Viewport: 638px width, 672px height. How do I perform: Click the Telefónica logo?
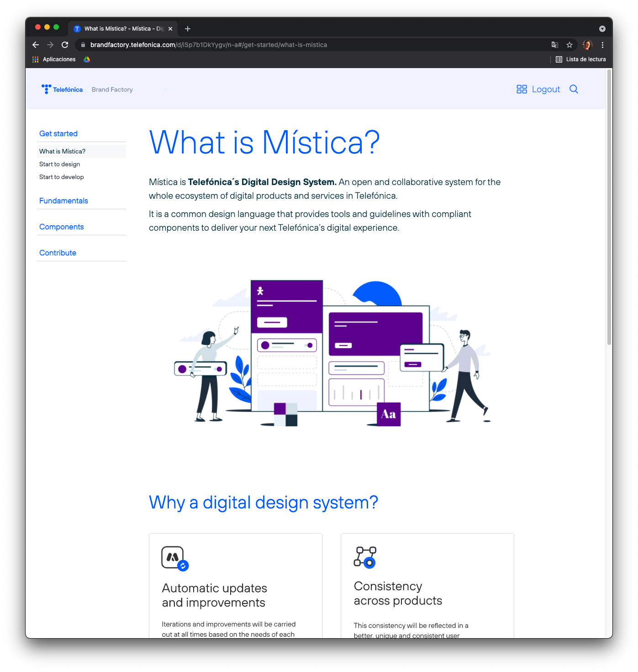click(62, 89)
